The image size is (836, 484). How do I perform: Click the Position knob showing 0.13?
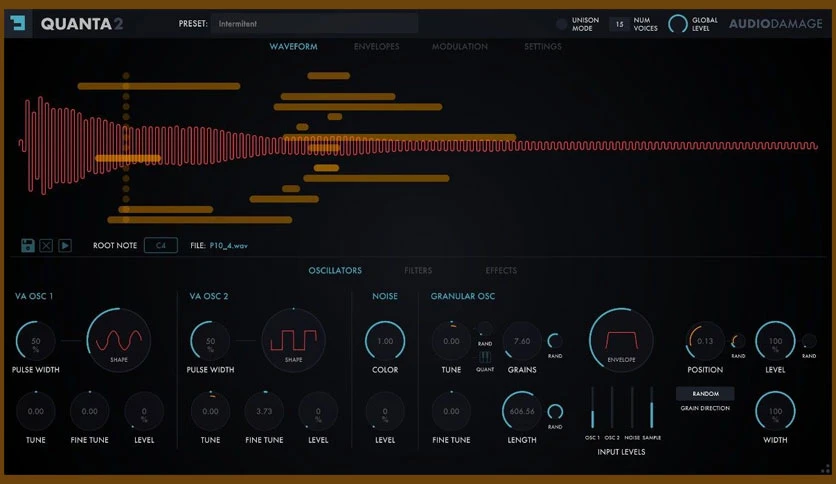tap(705, 341)
